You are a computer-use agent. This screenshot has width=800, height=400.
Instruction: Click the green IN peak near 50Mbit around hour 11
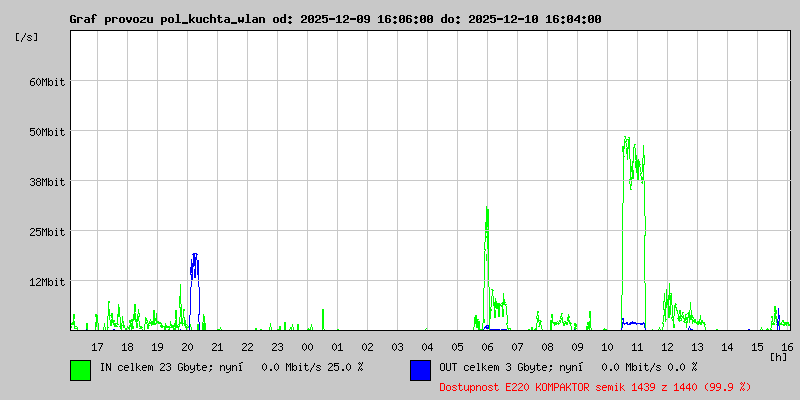[634, 232]
